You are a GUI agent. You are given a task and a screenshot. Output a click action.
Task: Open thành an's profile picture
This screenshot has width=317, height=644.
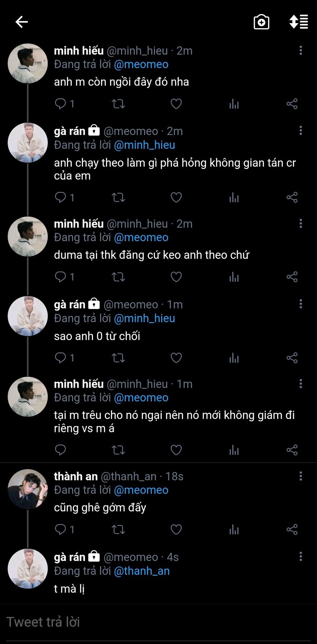coord(28,489)
